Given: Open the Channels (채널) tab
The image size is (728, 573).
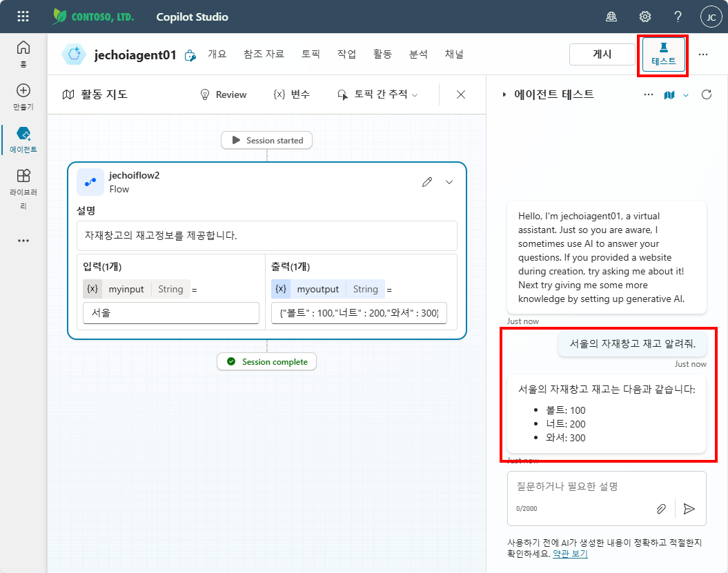Looking at the screenshot, I should coord(454,54).
